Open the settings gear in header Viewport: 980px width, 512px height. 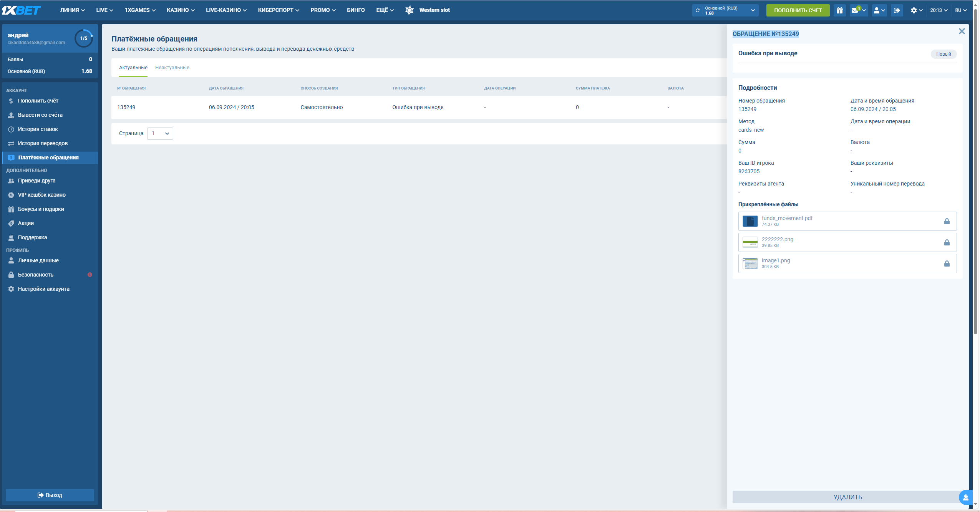point(916,10)
